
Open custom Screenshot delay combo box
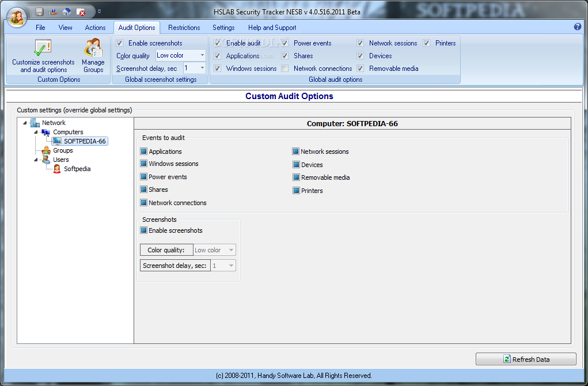point(223,266)
